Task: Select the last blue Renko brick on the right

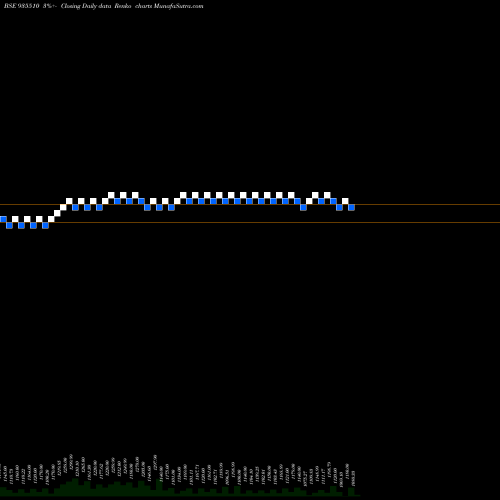Action: pos(351,207)
